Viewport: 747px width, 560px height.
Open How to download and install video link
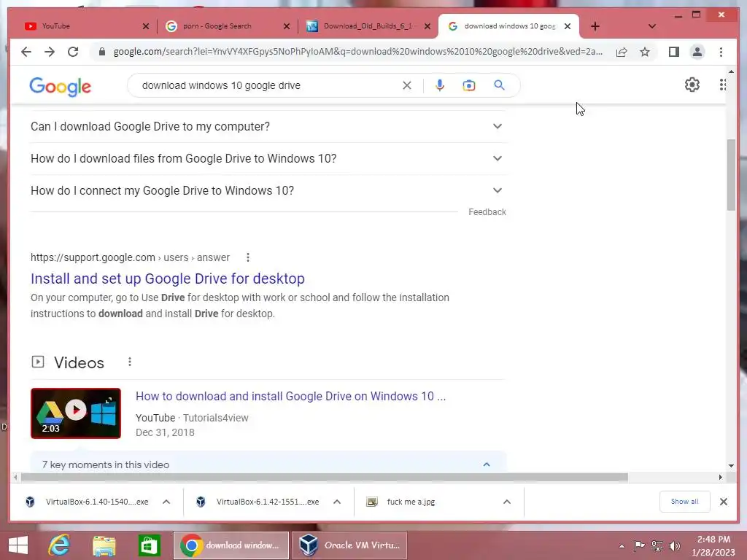tap(290, 396)
